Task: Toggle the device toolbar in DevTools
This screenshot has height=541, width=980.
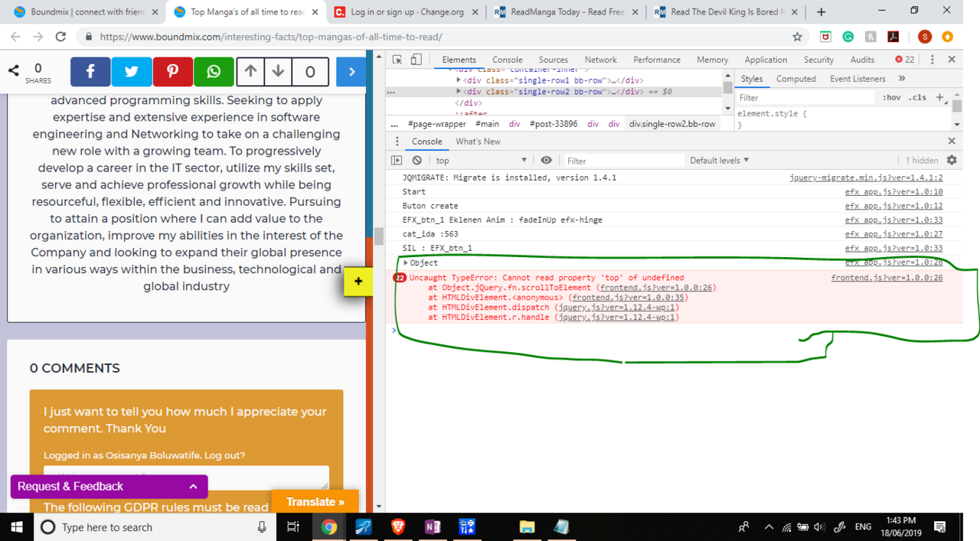Action: tap(416, 60)
